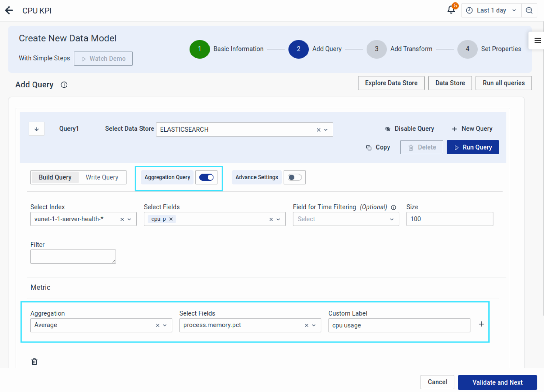
Task: Click the trash icon below the Metric row
Action: point(34,362)
